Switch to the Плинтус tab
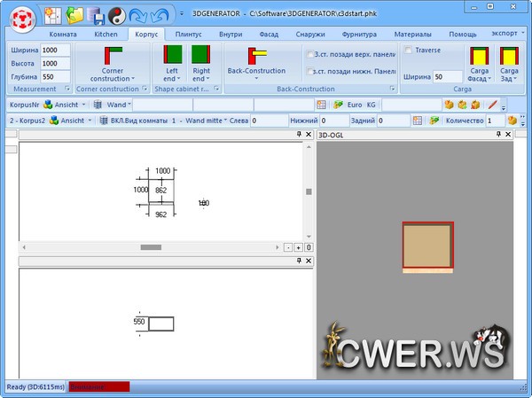 tap(188, 35)
